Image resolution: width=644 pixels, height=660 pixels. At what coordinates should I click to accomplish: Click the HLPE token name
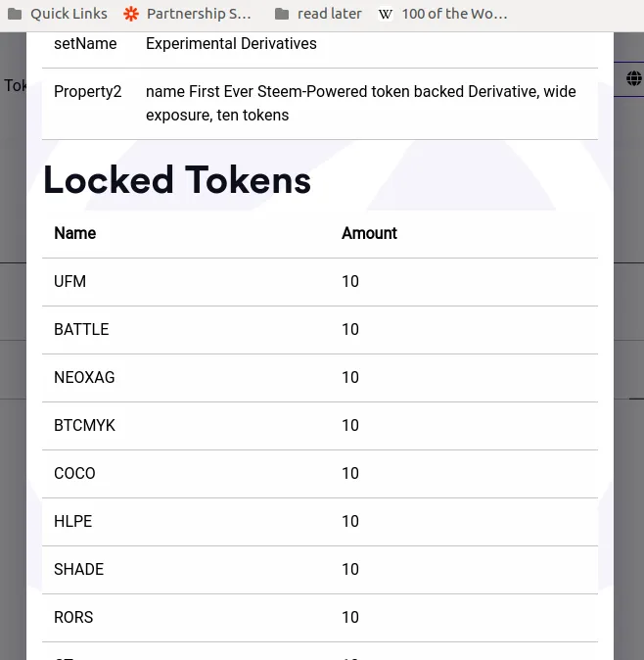72,521
